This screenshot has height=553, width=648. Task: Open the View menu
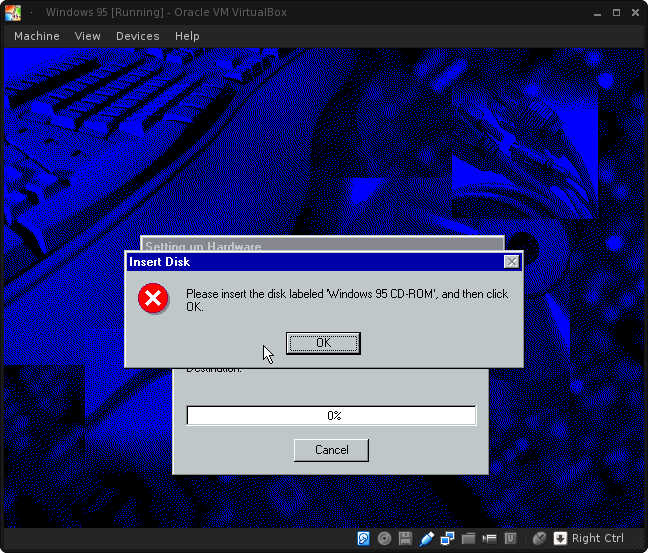pos(88,36)
